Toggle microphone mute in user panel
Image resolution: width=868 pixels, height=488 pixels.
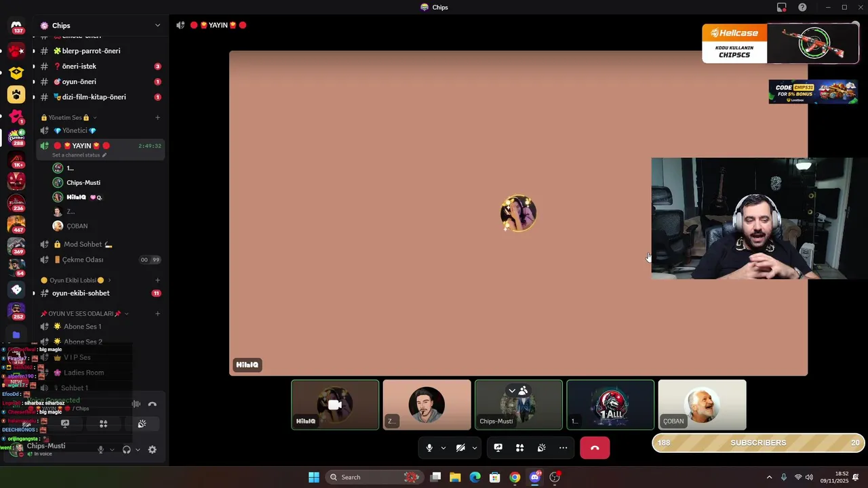(100, 449)
